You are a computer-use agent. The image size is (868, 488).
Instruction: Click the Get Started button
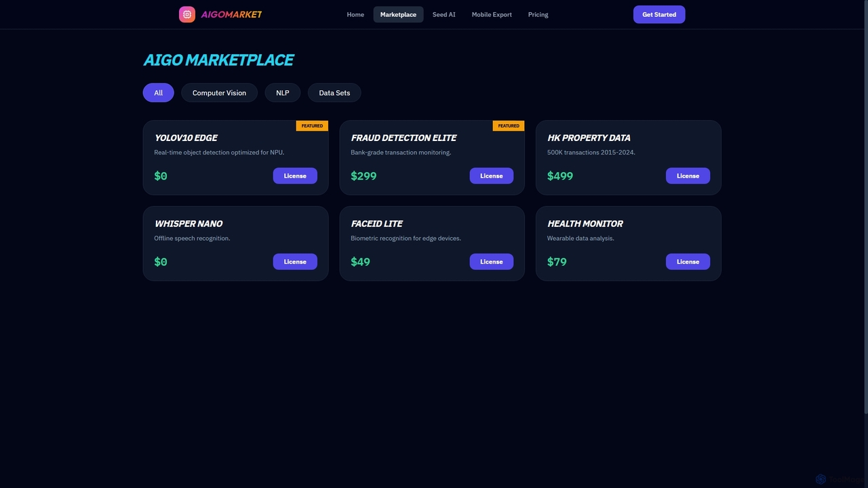659,14
